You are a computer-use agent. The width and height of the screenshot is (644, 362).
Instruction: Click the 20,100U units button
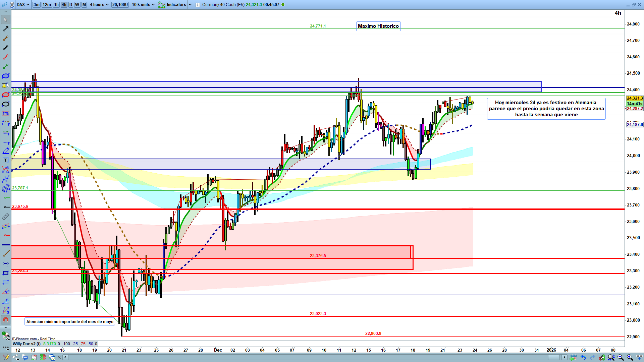(120, 5)
